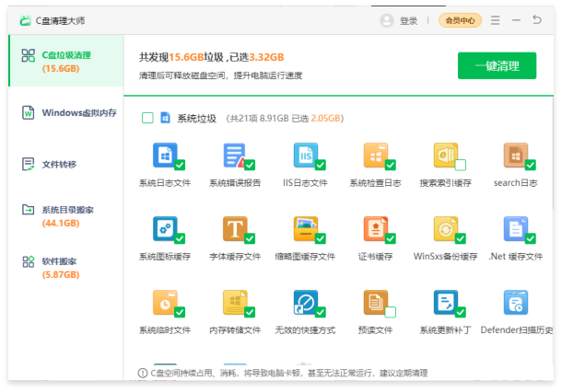Click the 一键清理 button
Screen dimensions: 562x392
[497, 65]
